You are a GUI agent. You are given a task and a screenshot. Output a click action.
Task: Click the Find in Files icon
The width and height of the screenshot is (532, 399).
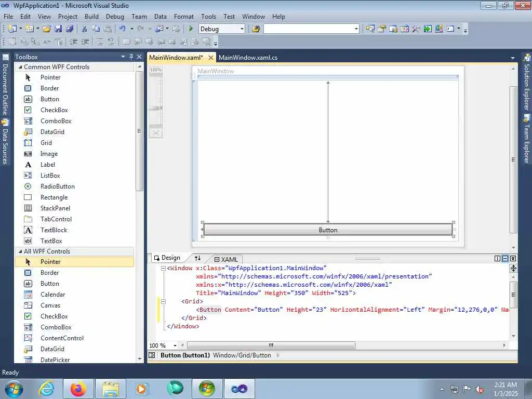[256, 29]
